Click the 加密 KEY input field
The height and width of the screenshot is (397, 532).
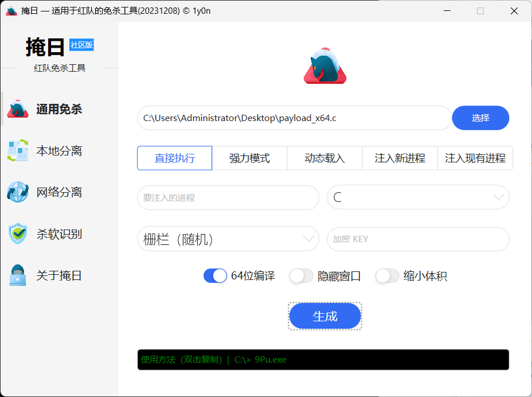pyautogui.click(x=418, y=239)
